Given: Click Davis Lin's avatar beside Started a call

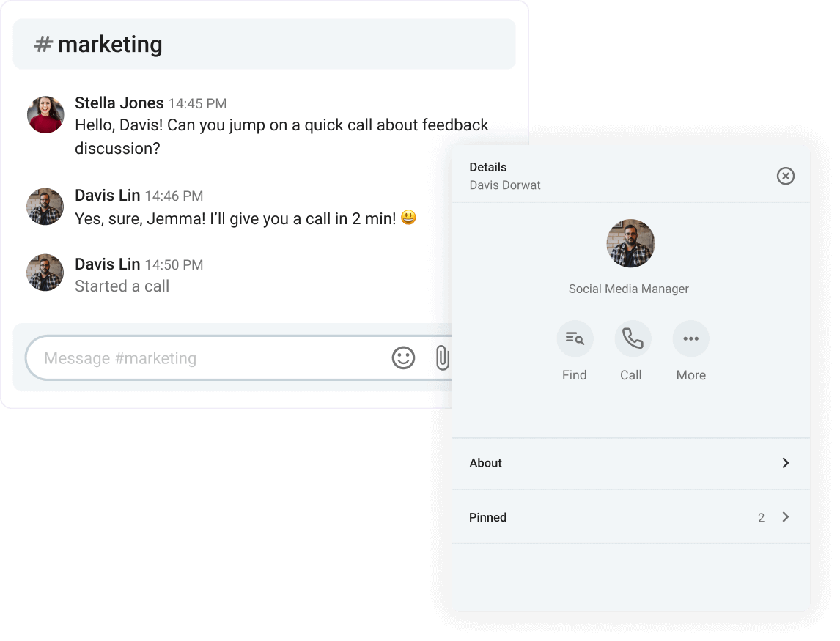Looking at the screenshot, I should click(x=45, y=273).
